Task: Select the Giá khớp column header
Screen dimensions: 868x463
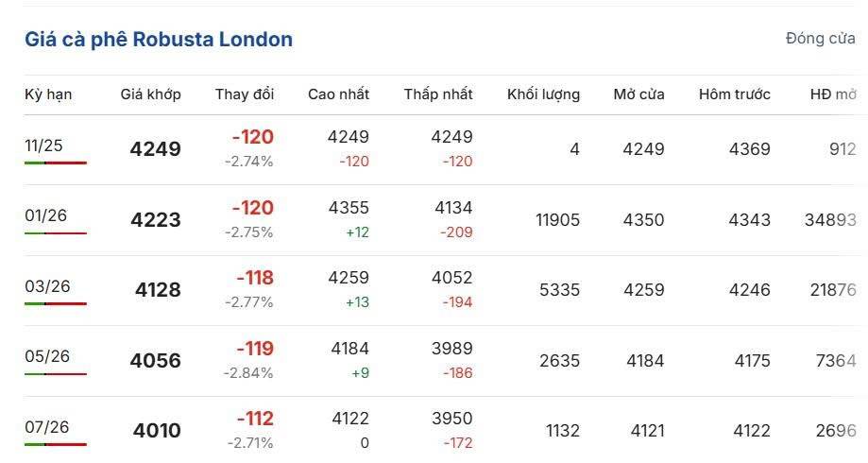Action: pyautogui.click(x=150, y=94)
